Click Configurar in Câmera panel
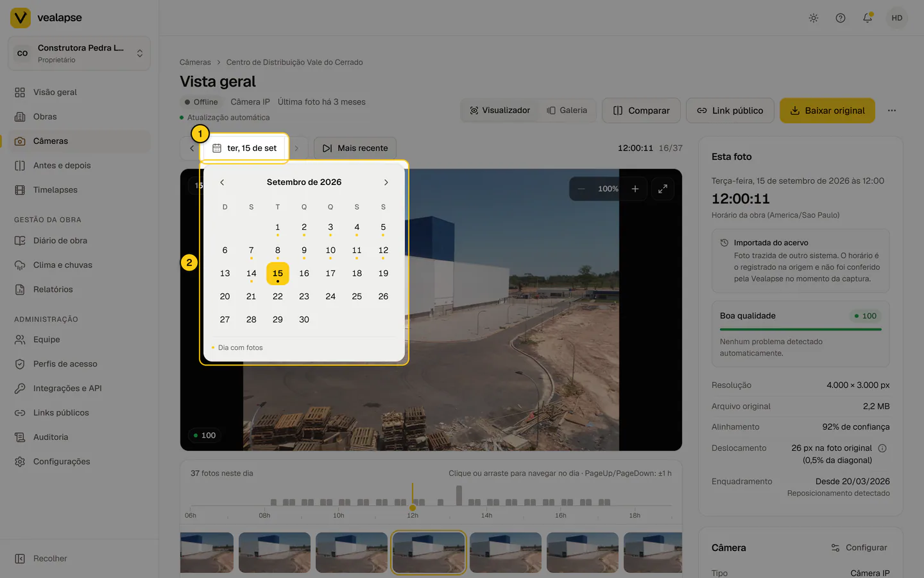 coord(859,548)
